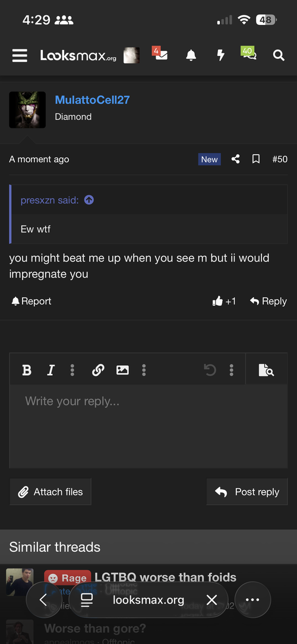This screenshot has width=297, height=644.
Task: Insert an image in the reply editor
Action: tap(122, 370)
